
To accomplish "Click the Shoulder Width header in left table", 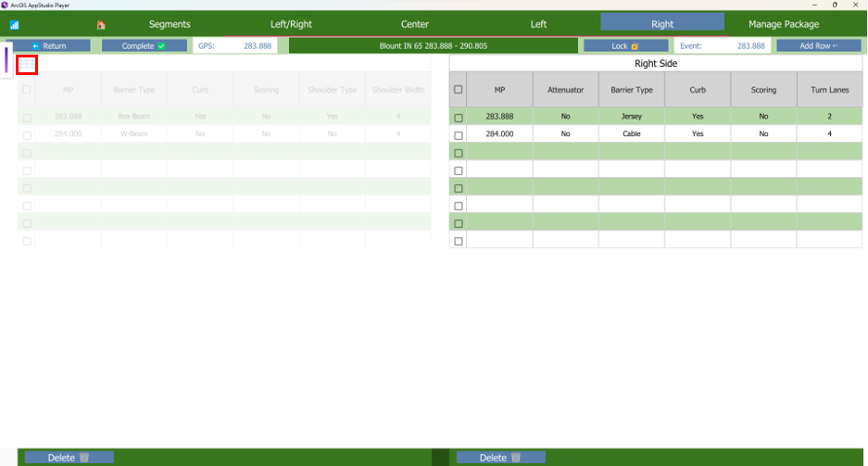I will (x=398, y=90).
